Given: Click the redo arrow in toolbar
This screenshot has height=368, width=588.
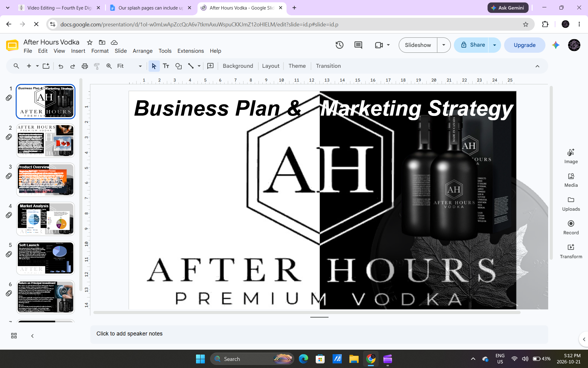Looking at the screenshot, I should [73, 66].
